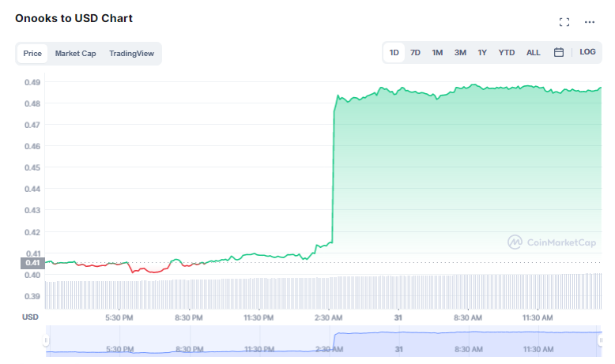Click the CoinMarketCap watermark logo
Image resolution: width=615 pixels, height=364 pixels.
[552, 242]
